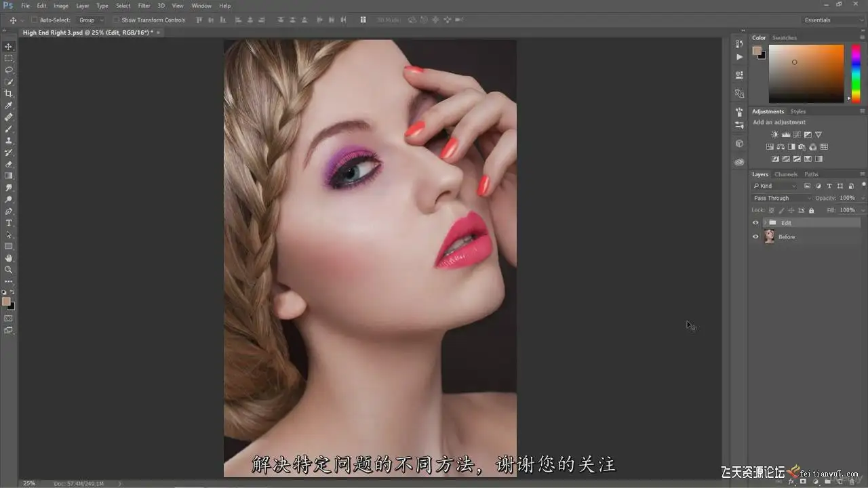Click the Opacity 100% value field
The image size is (868, 488).
coord(847,198)
